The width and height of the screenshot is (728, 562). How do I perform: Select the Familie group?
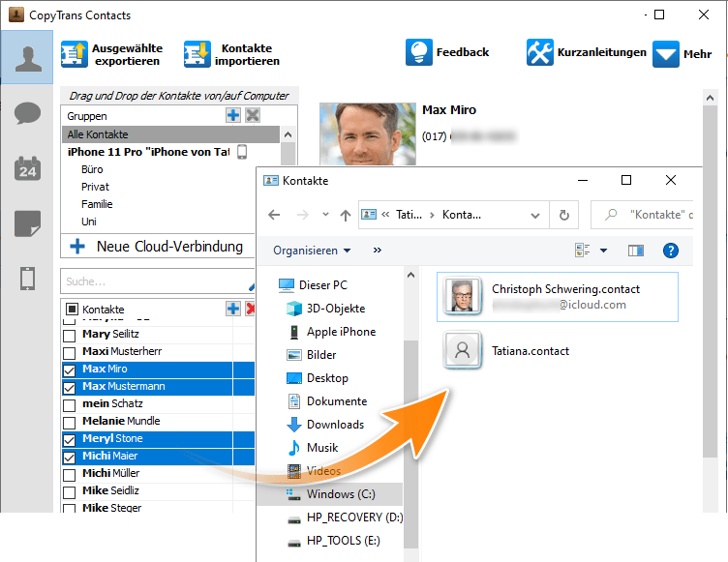coord(97,204)
